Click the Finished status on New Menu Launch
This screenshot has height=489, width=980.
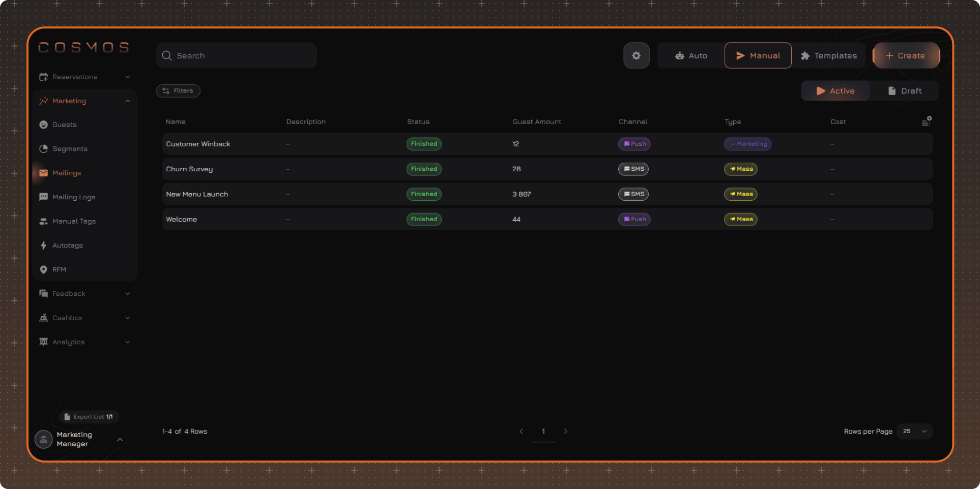(424, 194)
